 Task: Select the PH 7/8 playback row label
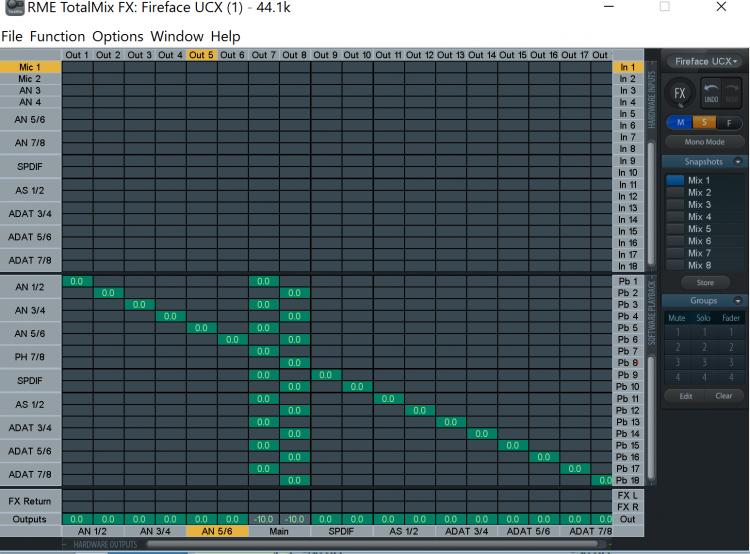pos(30,357)
